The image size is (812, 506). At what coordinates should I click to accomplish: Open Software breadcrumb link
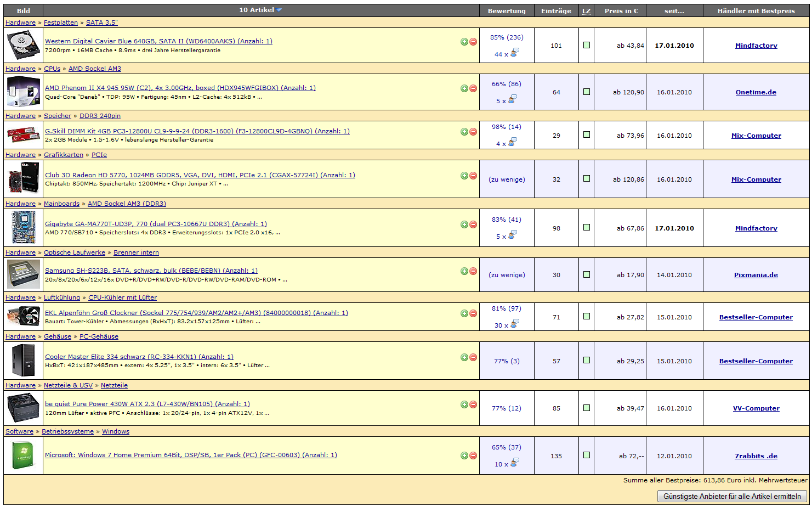[19, 431]
